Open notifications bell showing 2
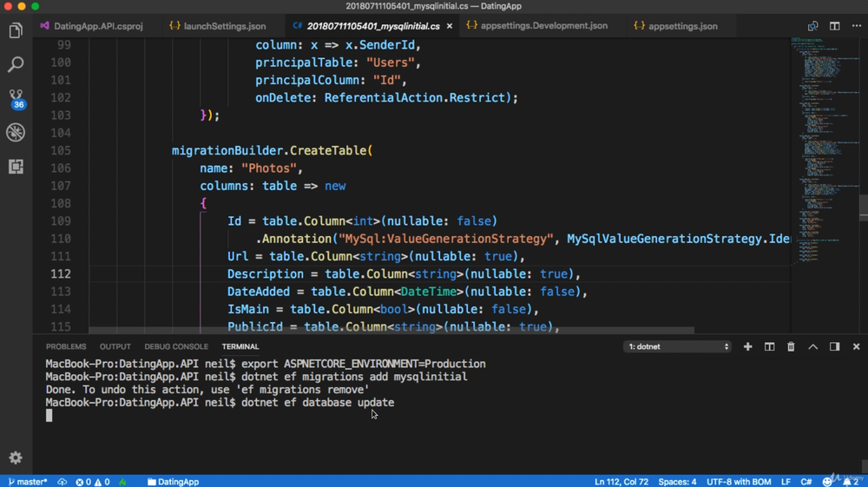This screenshot has width=868, height=487. click(x=851, y=482)
